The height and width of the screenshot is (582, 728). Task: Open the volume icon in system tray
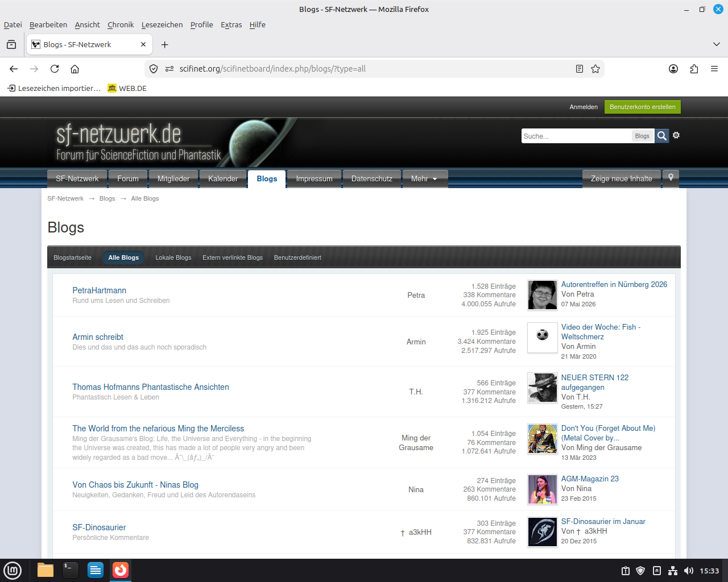click(689, 571)
